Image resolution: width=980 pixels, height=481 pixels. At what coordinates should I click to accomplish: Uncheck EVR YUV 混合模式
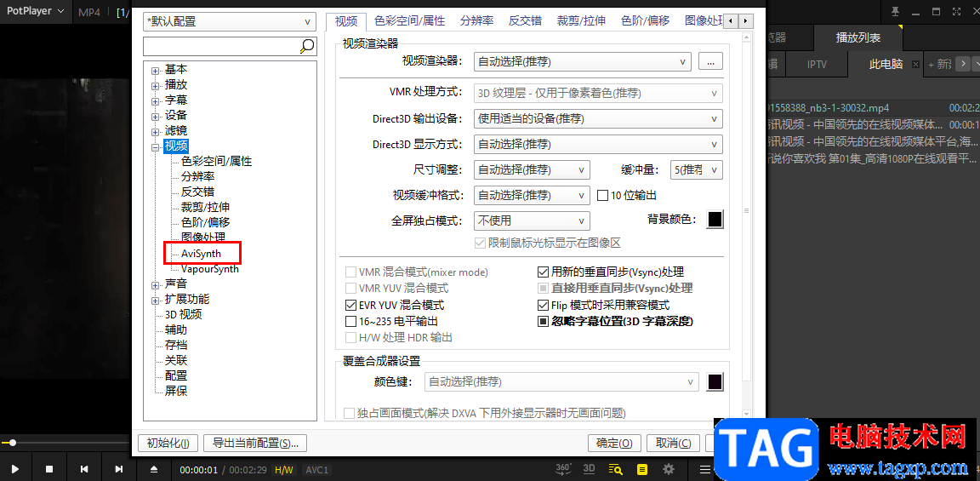pos(350,306)
